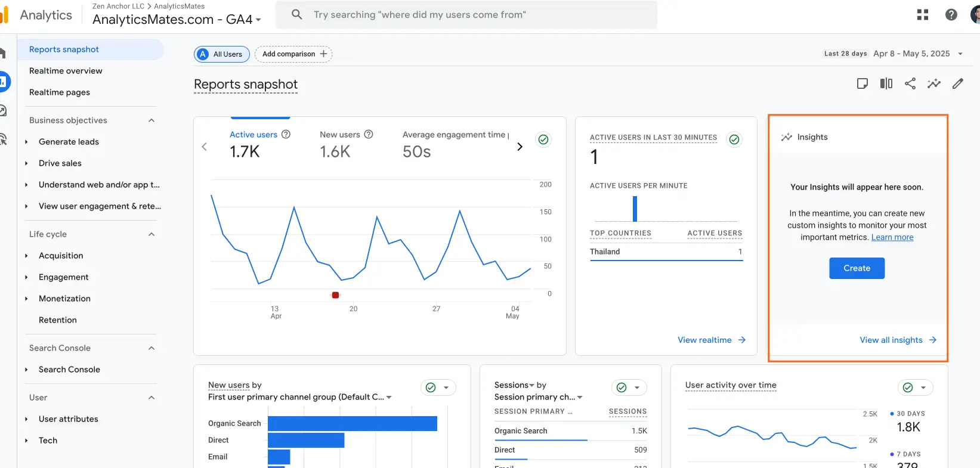Click the Zen Anchor LLC breadcrumb
Viewport: 980px width, 468px height.
[x=118, y=6]
